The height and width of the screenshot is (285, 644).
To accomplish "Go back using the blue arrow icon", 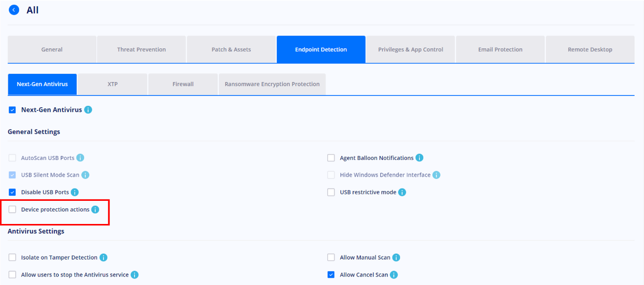I will (x=14, y=10).
